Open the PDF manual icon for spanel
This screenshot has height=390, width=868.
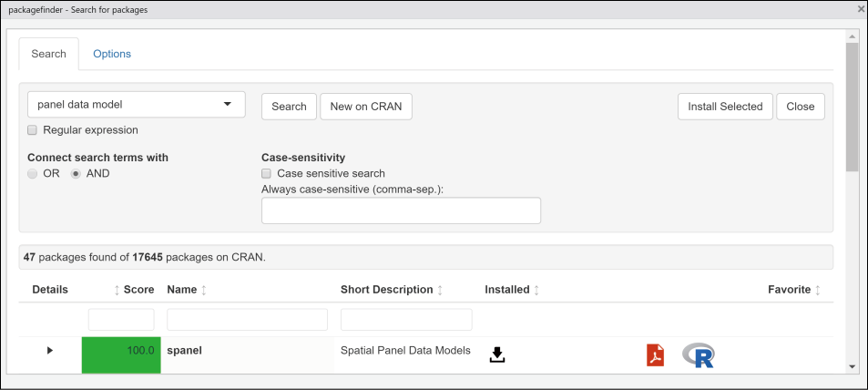pyautogui.click(x=655, y=355)
